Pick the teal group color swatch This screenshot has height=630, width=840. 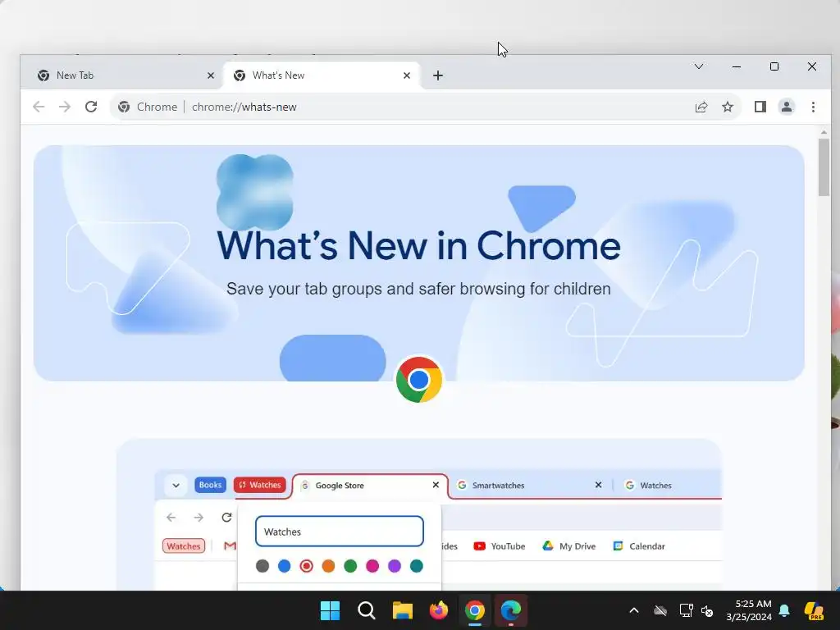[x=416, y=566]
